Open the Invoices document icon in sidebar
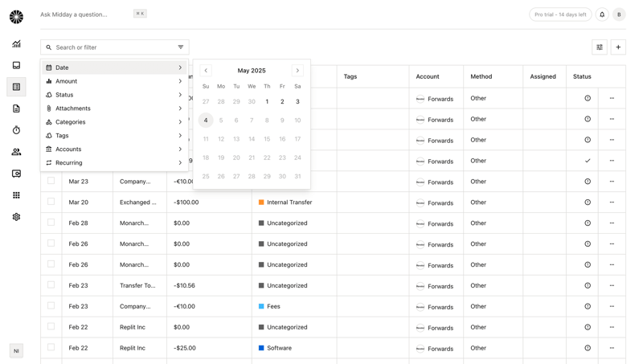The width and height of the screenshot is (643, 364). (x=16, y=108)
